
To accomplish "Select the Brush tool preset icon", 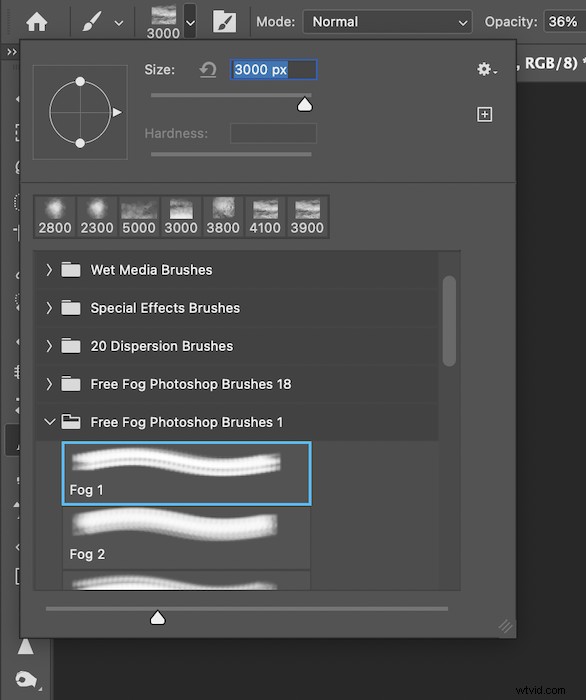I will (x=92, y=21).
